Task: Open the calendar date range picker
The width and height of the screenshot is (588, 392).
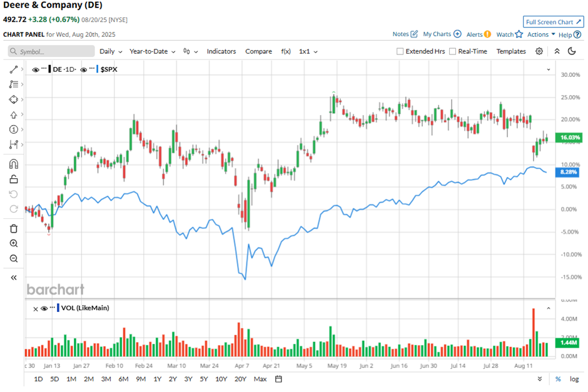Action: 278,379
